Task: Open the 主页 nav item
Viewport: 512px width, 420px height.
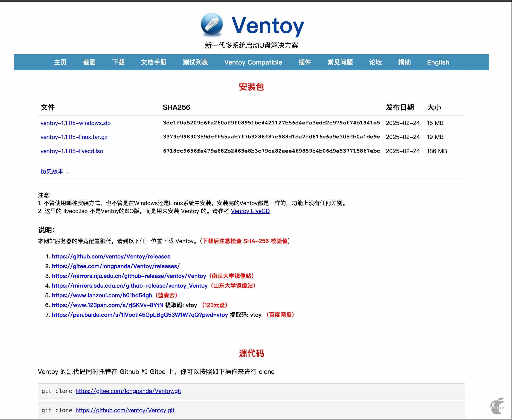Action: point(60,62)
